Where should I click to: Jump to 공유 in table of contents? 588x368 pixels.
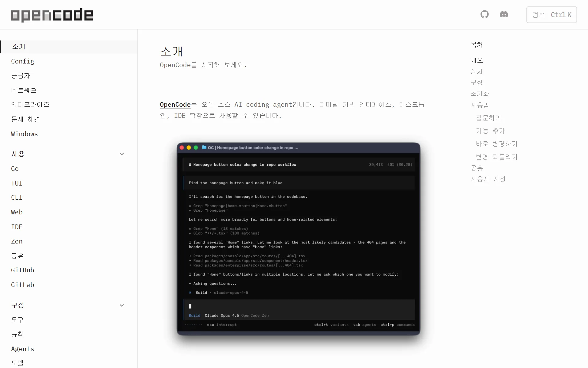click(477, 168)
